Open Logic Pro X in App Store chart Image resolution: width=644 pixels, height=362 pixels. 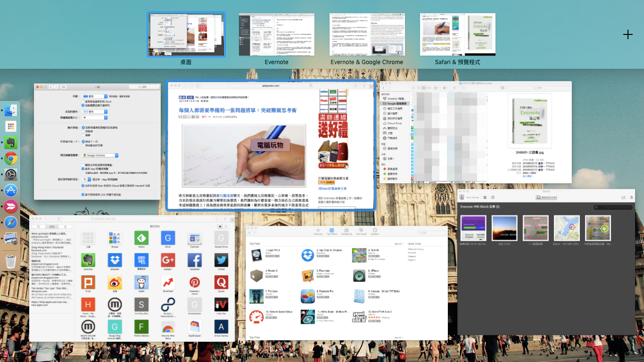point(256,255)
